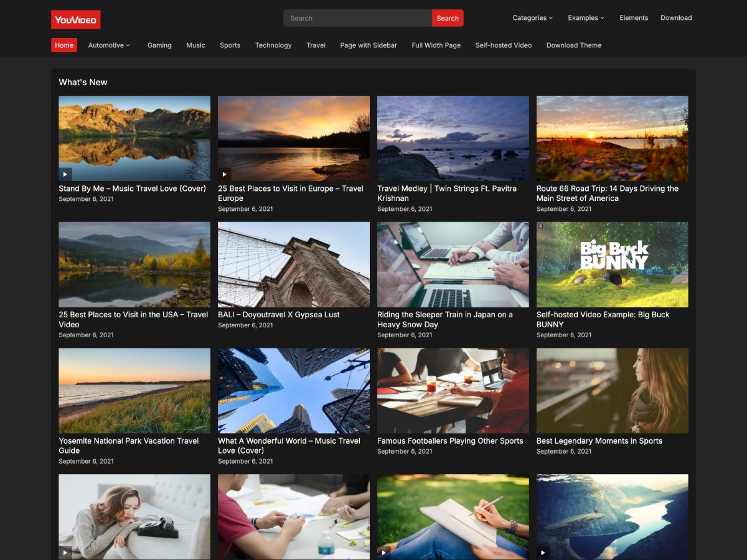Open the Automotive submenu

coord(109,45)
